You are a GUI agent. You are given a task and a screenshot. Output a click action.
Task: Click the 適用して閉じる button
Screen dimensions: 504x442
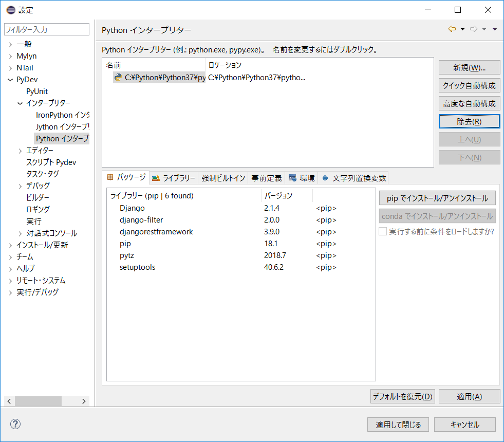click(398, 425)
